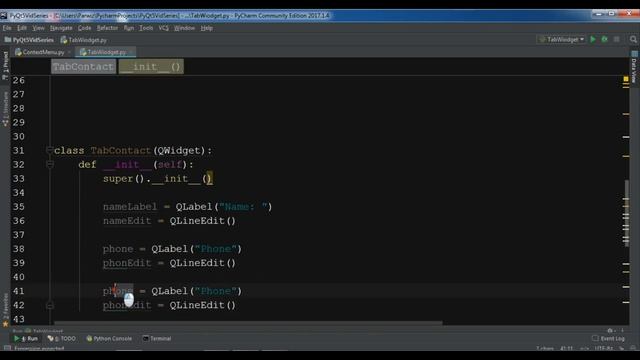This screenshot has width=640, height=360.
Task: Click QLineEdit() on line 42
Action: coord(202,305)
